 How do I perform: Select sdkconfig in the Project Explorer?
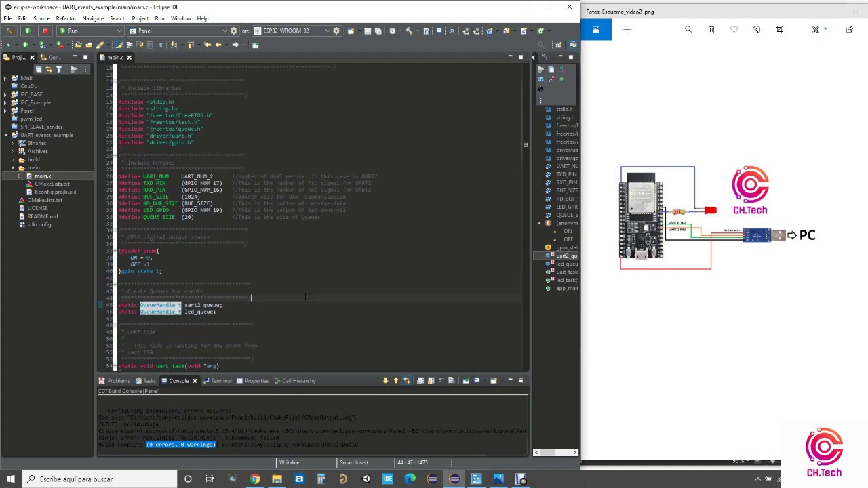tap(39, 224)
